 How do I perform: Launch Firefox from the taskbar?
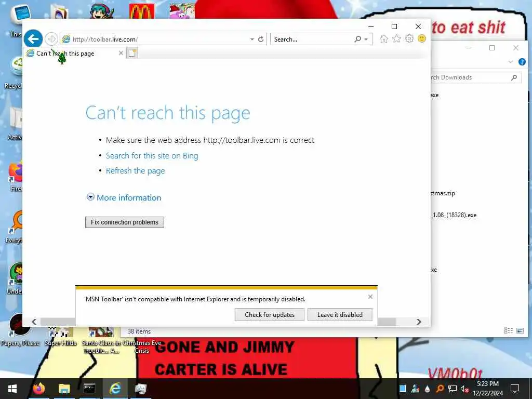click(39, 389)
